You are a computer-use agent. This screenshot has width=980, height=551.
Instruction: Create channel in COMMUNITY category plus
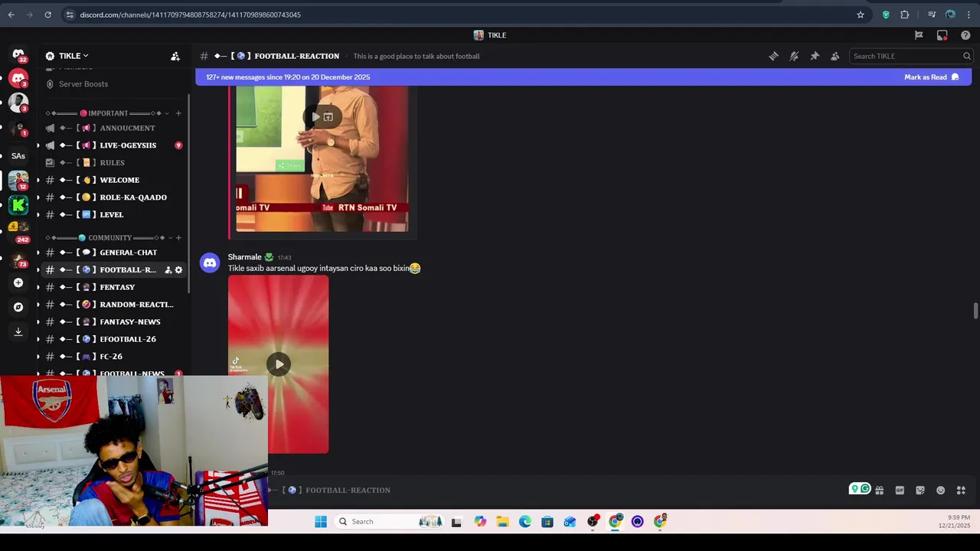178,238
